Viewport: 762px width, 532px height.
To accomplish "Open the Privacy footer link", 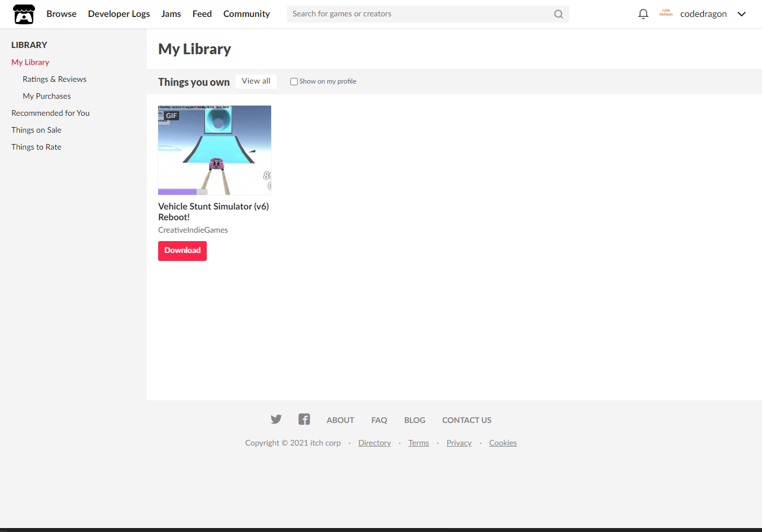I will point(459,443).
